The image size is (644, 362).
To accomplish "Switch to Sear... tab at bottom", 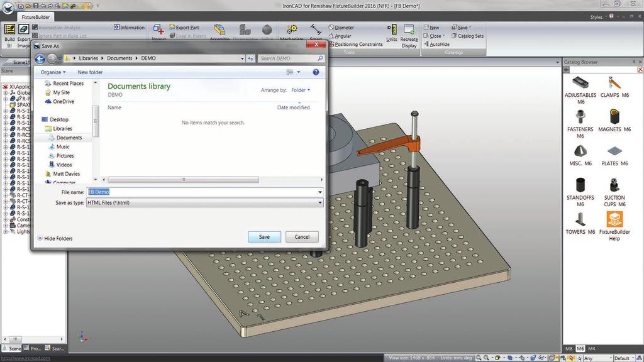I will 55,348.
